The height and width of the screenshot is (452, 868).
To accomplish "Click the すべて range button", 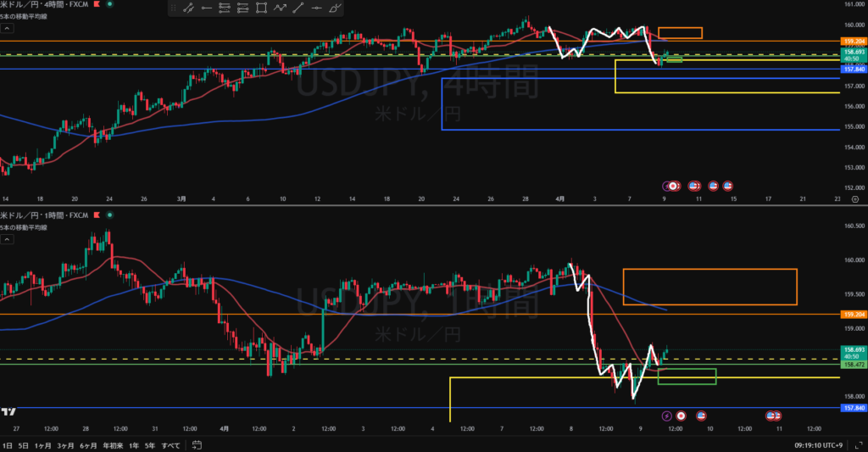I will (170, 444).
